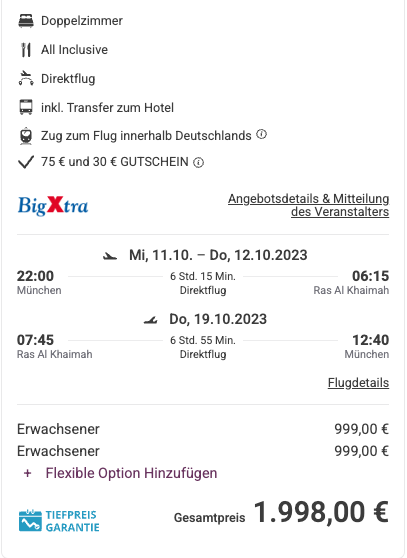Open info icon beside GUTSCHEIN text
This screenshot has height=558, width=407.
(x=198, y=163)
